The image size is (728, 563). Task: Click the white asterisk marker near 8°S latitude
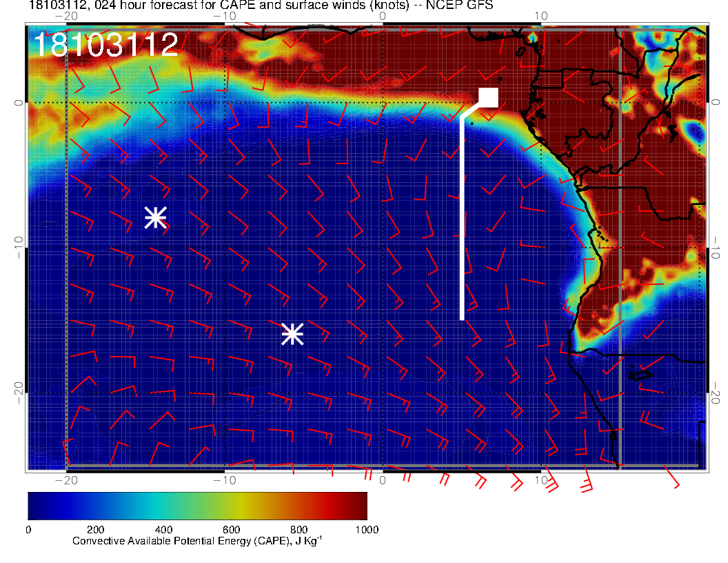(156, 217)
